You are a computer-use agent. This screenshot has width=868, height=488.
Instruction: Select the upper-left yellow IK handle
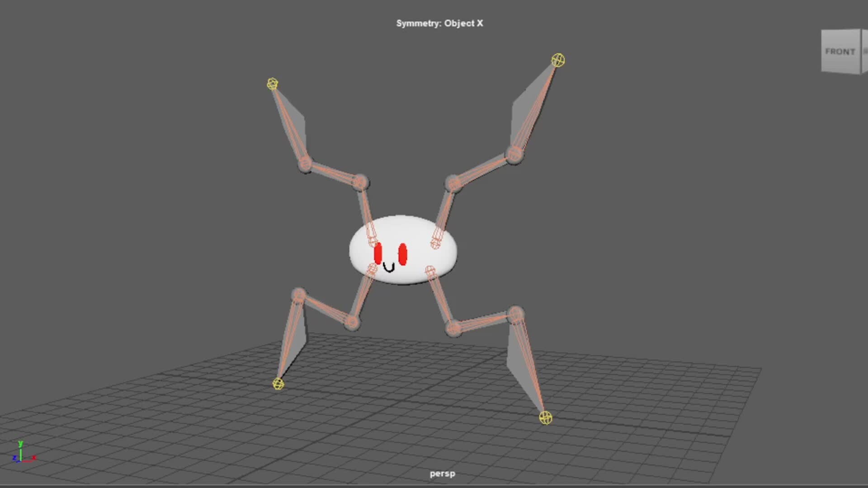(x=273, y=83)
